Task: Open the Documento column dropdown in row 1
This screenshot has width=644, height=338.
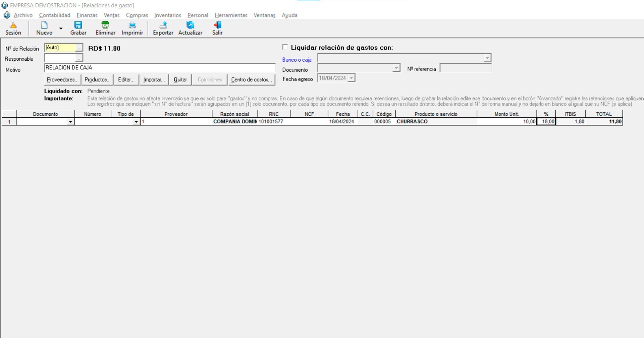Action: pos(70,122)
